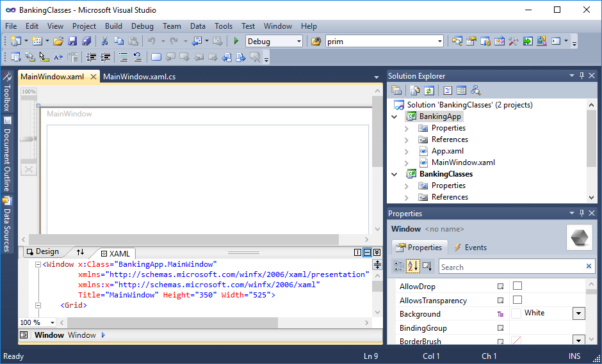Expand the References node under BankingApp
Viewport: 602px width, 364px height.
click(x=406, y=139)
